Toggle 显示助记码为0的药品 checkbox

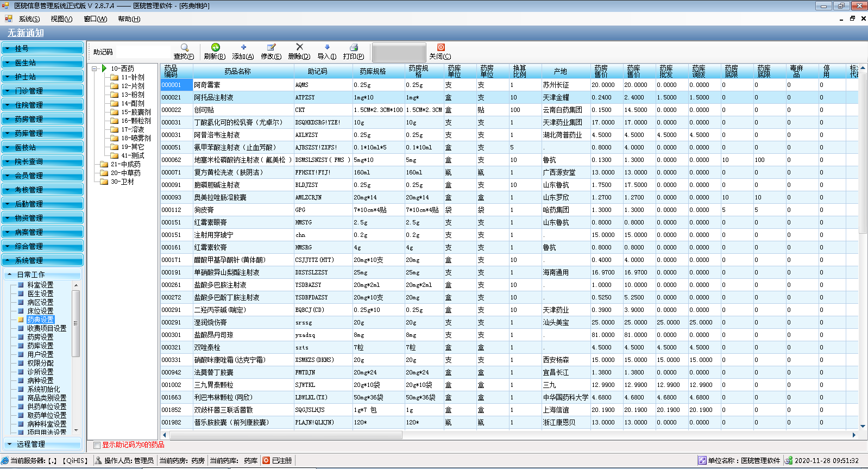97,445
